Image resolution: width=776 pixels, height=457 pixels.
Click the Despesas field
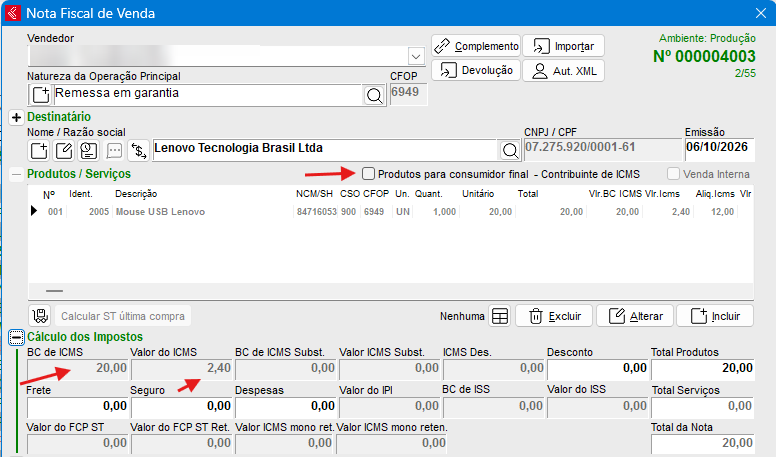pyautogui.click(x=286, y=406)
